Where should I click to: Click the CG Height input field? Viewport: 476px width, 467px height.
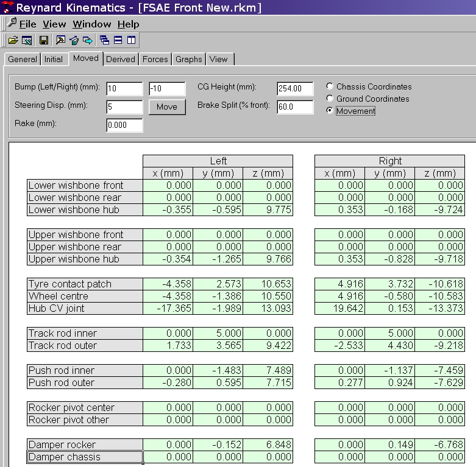294,89
